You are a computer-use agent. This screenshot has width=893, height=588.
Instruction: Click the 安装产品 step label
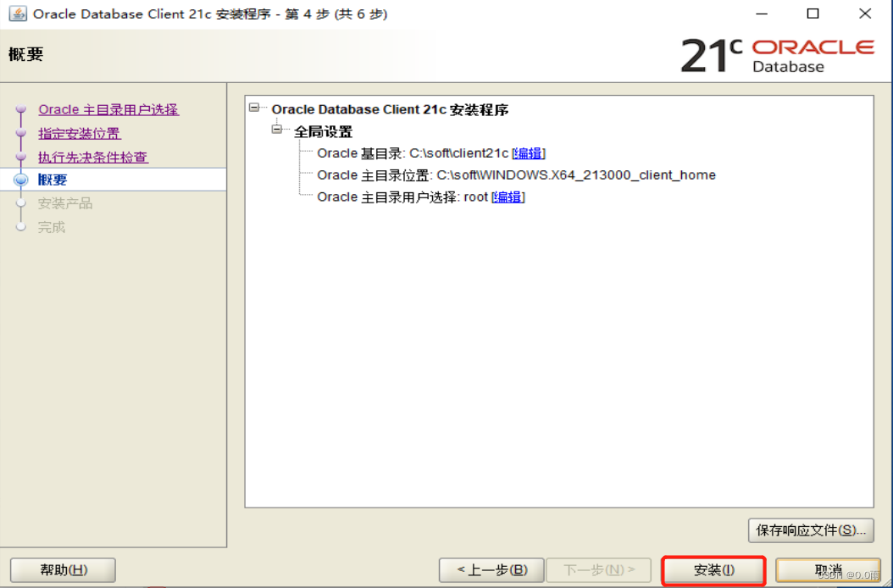[x=65, y=203]
